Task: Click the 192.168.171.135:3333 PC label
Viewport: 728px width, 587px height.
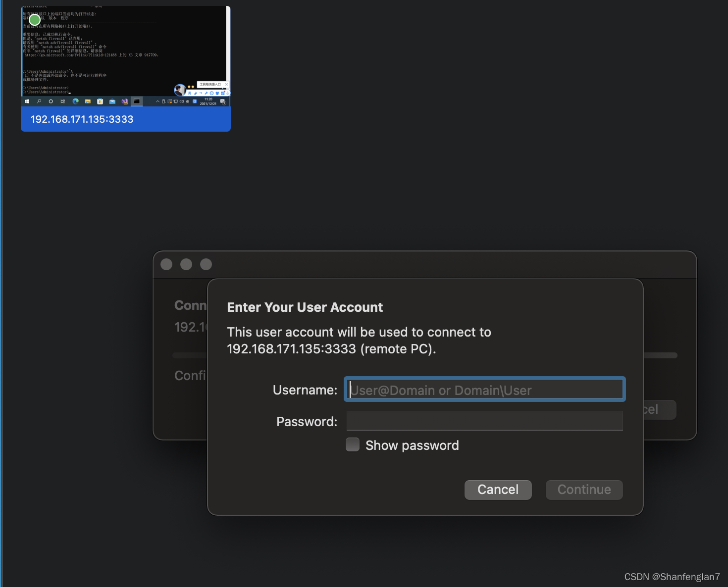Action: [x=82, y=119]
